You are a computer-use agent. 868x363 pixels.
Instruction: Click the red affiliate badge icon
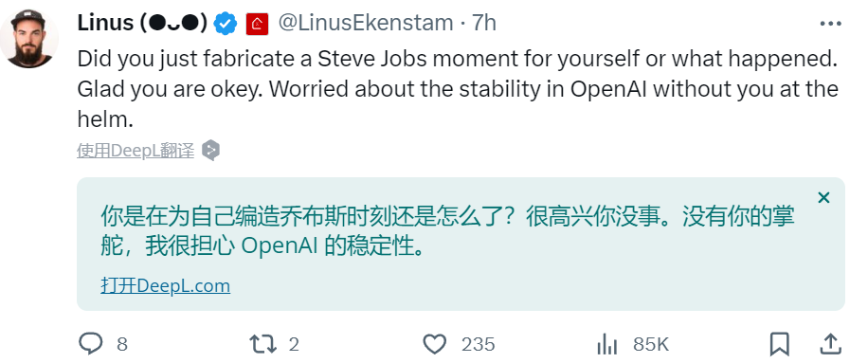pyautogui.click(x=257, y=25)
